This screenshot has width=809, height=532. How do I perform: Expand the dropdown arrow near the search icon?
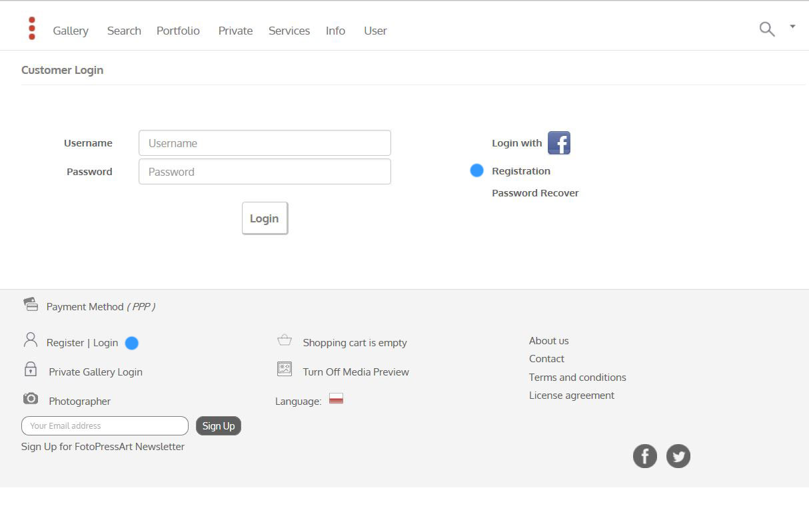tap(792, 27)
